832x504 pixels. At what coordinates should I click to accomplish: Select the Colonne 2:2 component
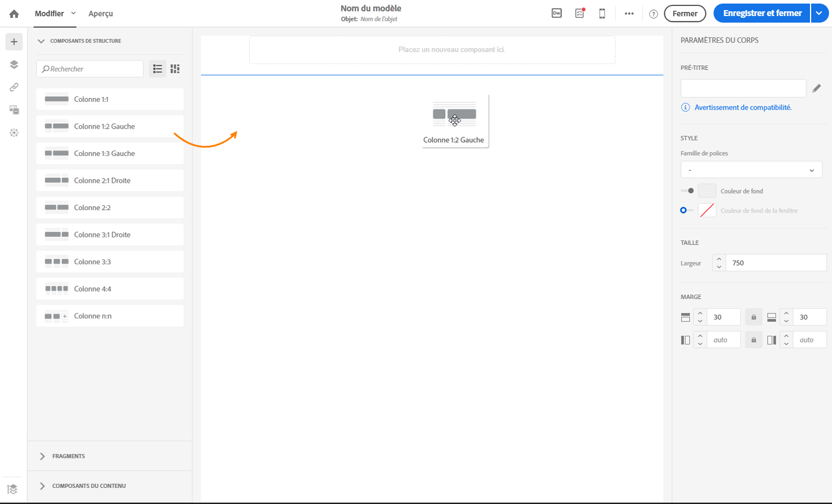pos(110,208)
